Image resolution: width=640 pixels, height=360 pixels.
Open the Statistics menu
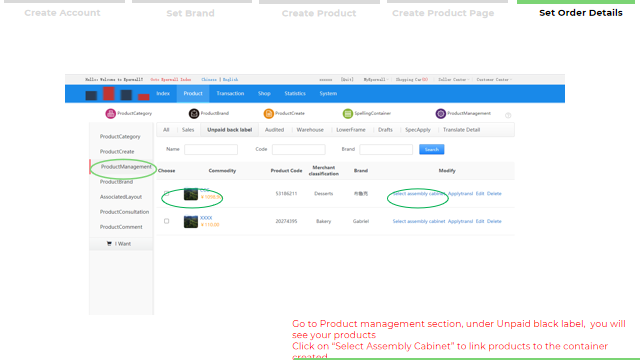pyautogui.click(x=295, y=93)
